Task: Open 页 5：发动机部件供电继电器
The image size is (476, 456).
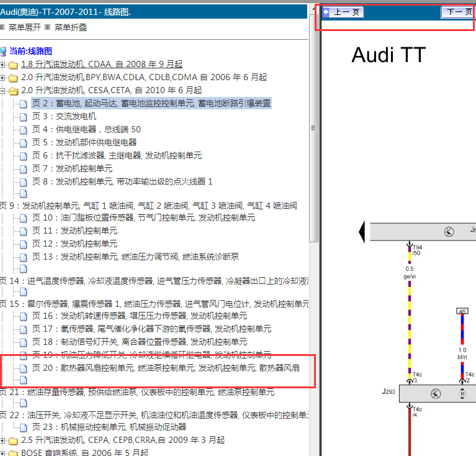Action: (84, 142)
